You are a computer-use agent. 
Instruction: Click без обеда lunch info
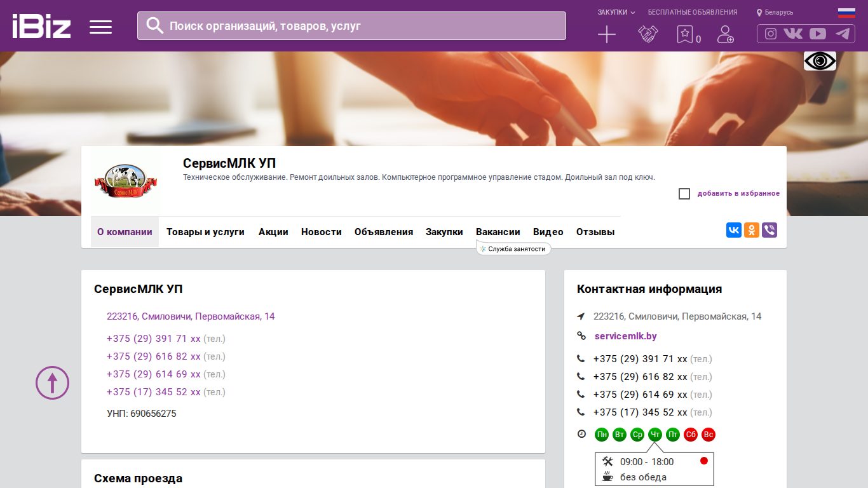[643, 477]
